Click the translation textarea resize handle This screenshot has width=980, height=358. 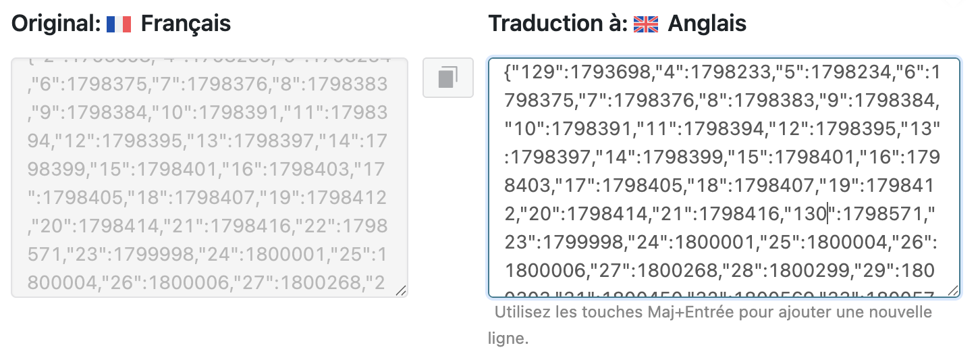click(953, 290)
